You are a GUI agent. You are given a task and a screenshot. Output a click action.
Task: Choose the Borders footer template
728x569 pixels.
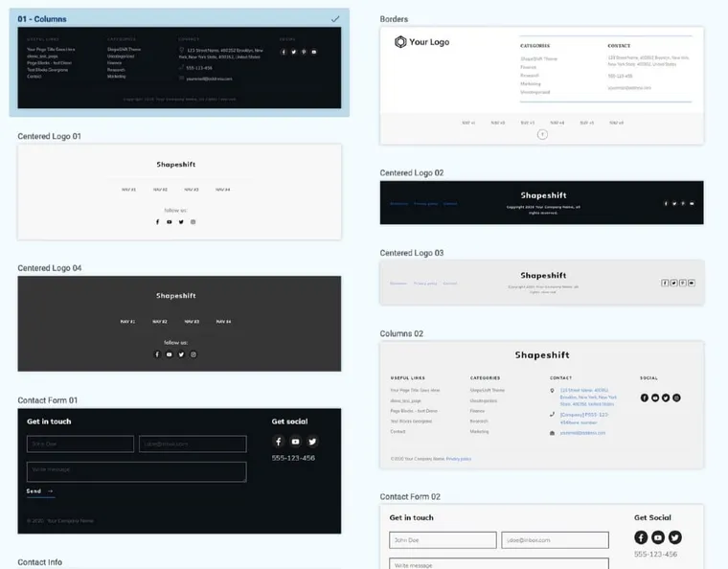[542, 86]
